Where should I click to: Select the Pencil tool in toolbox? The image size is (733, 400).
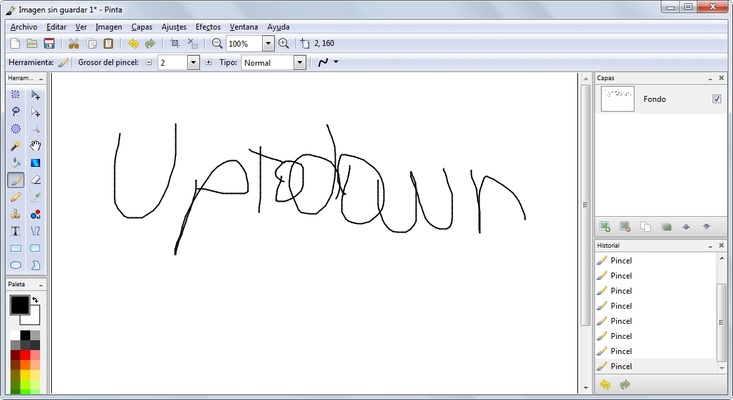point(15,197)
